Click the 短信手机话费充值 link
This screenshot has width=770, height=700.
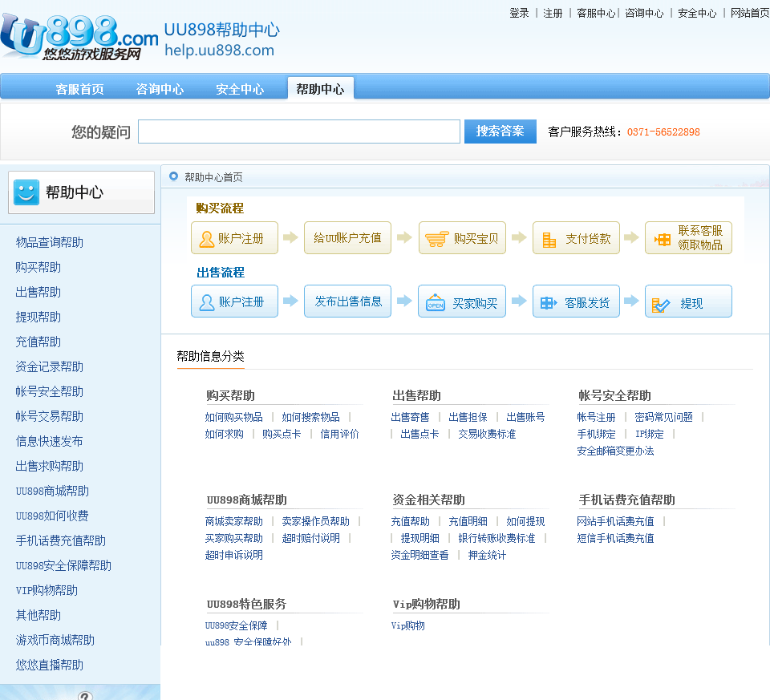point(615,538)
